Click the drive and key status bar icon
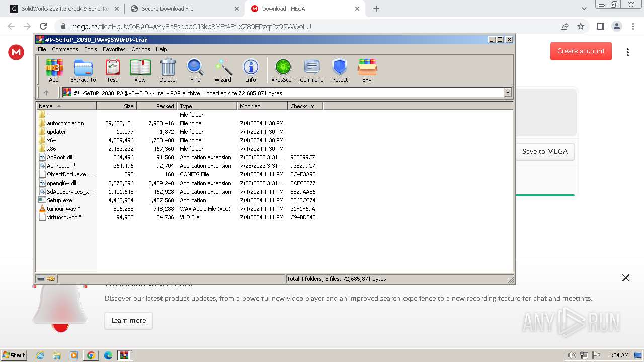The height and width of the screenshot is (362, 644). tap(46, 279)
